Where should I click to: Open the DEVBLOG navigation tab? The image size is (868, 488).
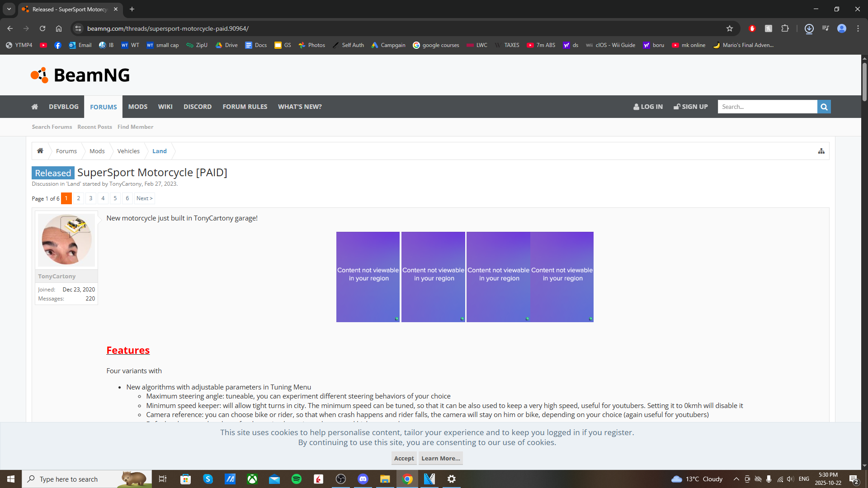point(64,107)
